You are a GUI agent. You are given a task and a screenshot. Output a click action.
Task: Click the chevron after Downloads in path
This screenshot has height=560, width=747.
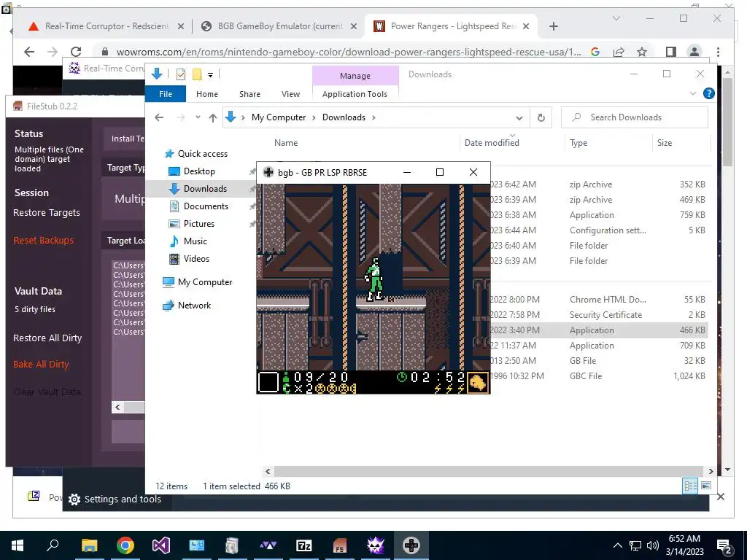[x=373, y=117]
